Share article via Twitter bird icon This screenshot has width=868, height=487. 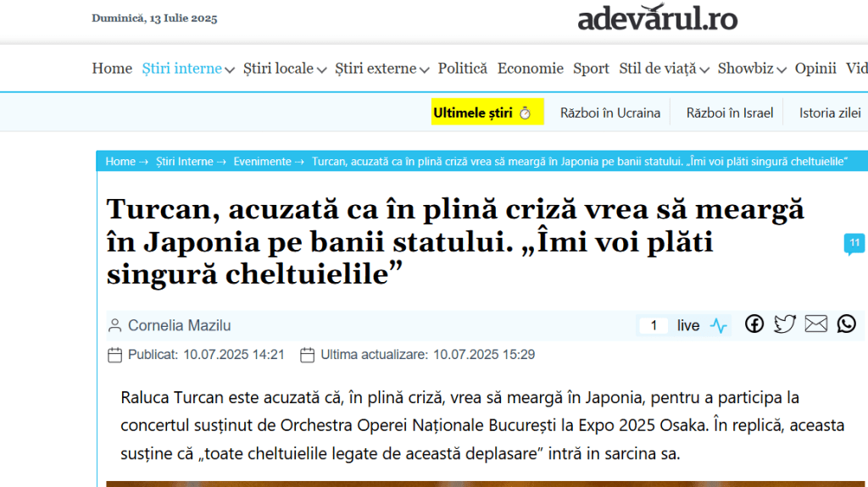tap(785, 324)
